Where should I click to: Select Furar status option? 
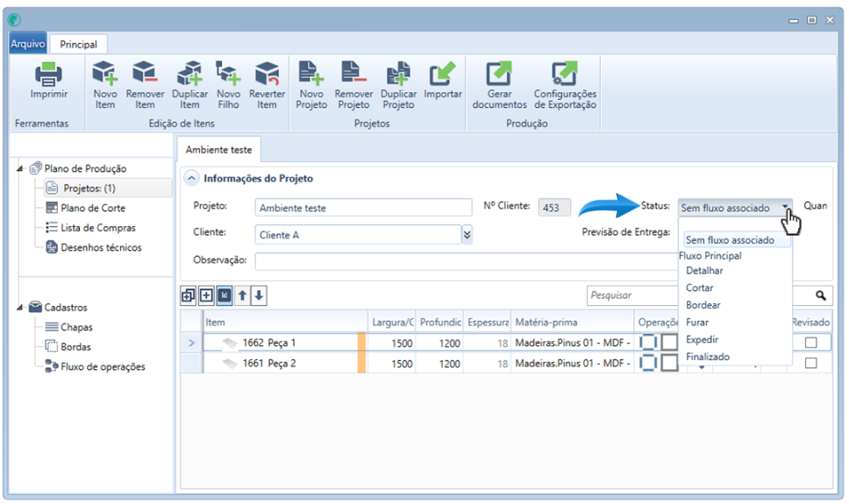click(x=697, y=322)
